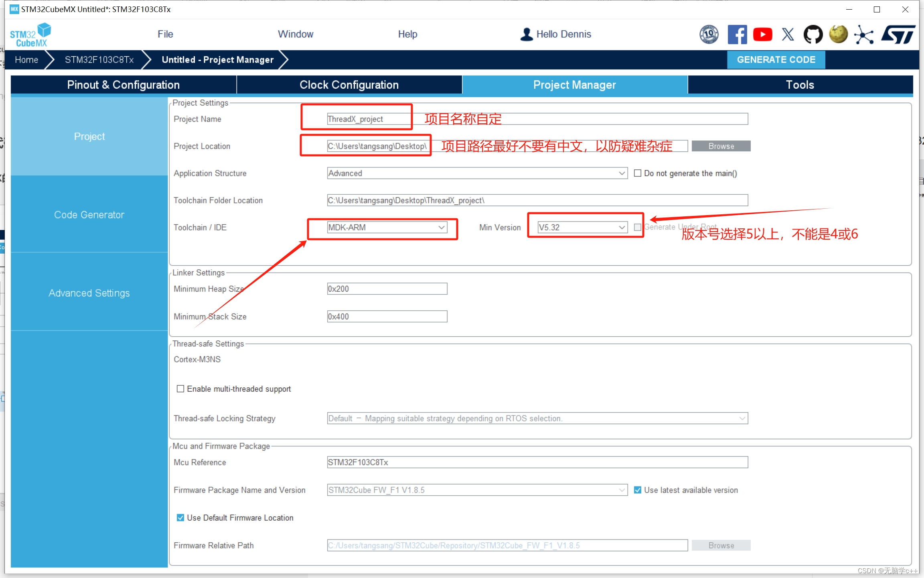Open the Min Version V5.32 dropdown
Image resolution: width=924 pixels, height=578 pixels.
point(582,228)
